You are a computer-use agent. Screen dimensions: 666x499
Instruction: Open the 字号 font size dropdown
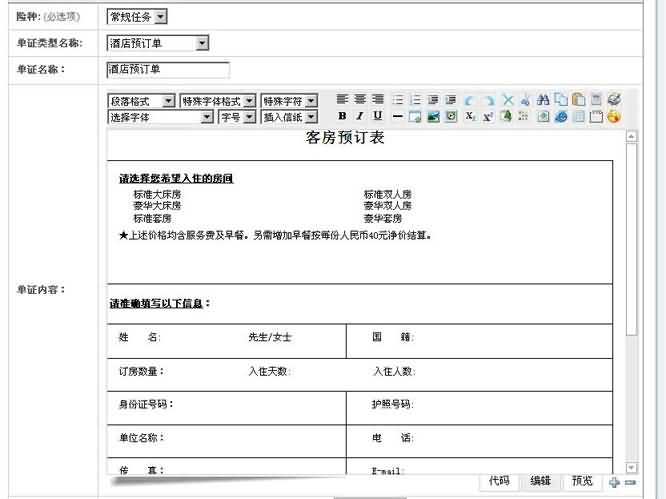237,117
